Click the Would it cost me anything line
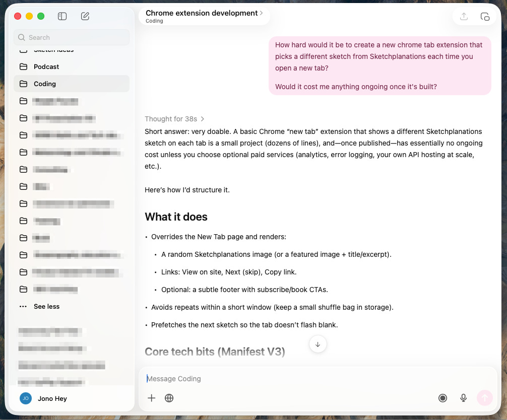The width and height of the screenshot is (507, 420). [x=356, y=87]
